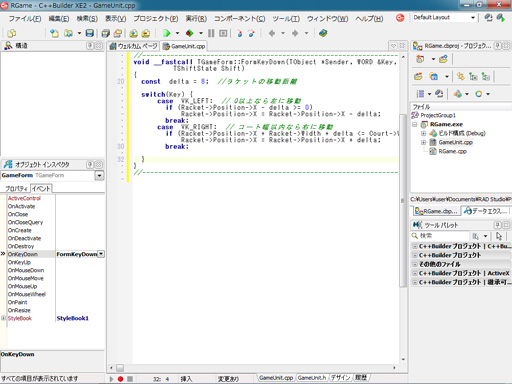This screenshot has height=384, width=512.
Task: Click the Project Manager Expand All icon
Action: 473,76
